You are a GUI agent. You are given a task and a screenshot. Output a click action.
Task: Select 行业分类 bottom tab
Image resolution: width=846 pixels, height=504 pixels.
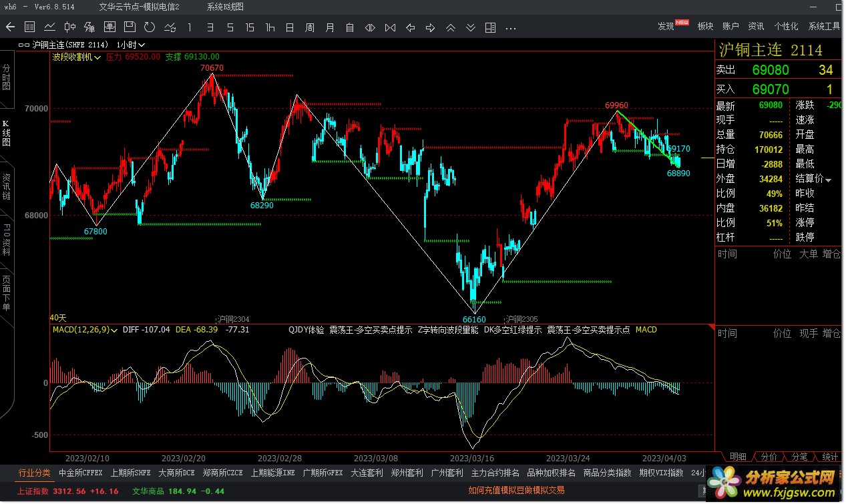(x=34, y=473)
